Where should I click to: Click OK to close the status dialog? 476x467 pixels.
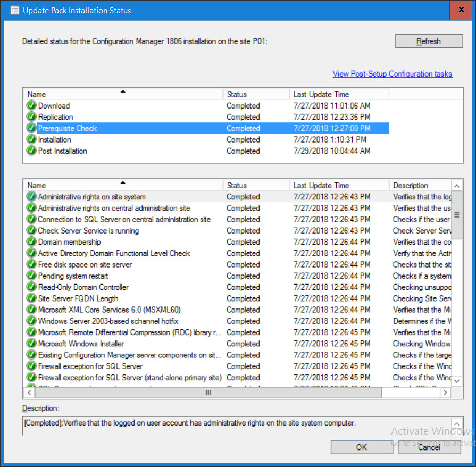[x=362, y=447]
